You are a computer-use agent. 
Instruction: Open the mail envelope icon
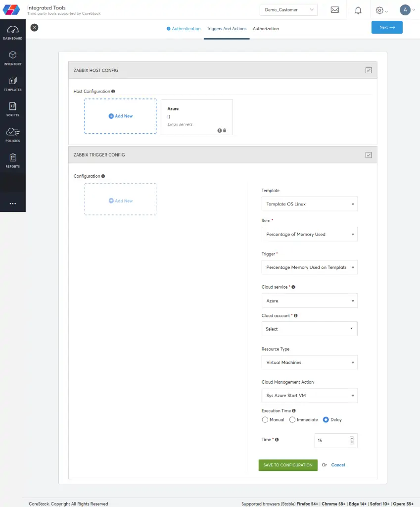[335, 10]
